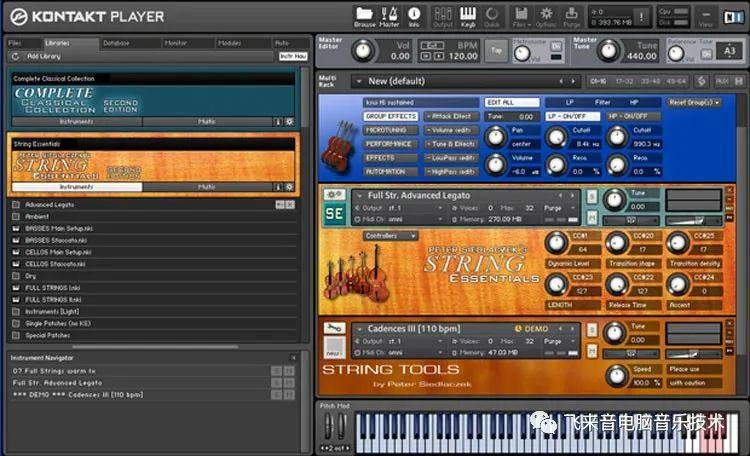This screenshot has height=456, width=750.
Task: Click the GROUP EFFECTS button
Action: (391, 116)
